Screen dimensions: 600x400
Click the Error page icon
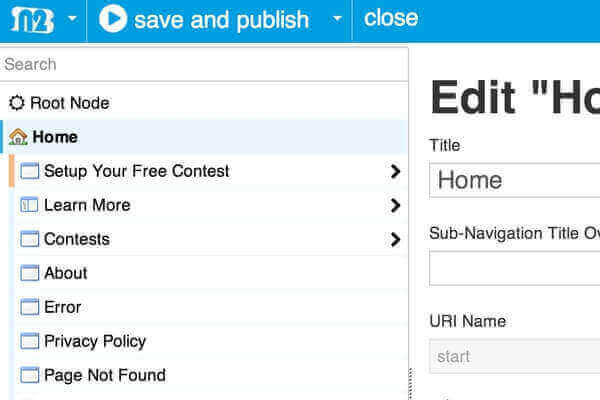(x=29, y=307)
